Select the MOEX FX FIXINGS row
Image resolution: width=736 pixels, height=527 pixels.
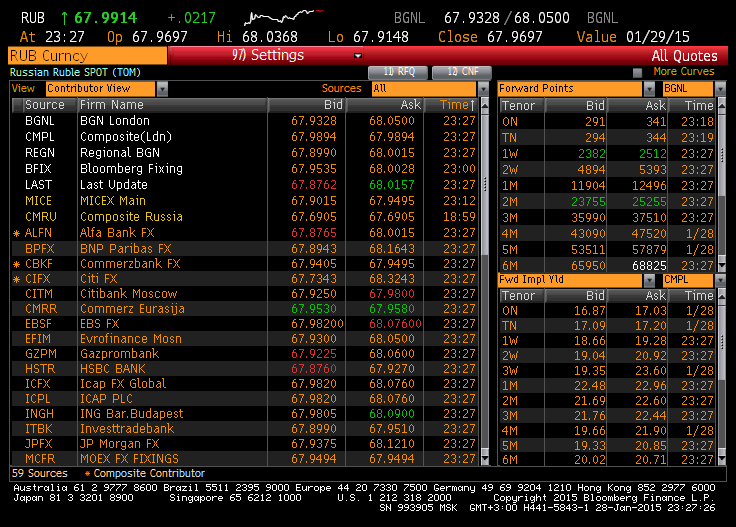pyautogui.click(x=245, y=459)
